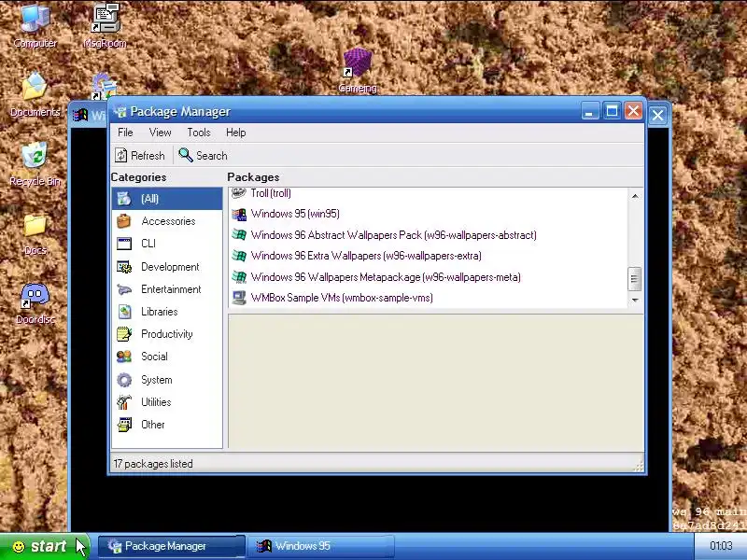This screenshot has width=747, height=560.
Task: Click the Search button label
Action: click(x=212, y=156)
